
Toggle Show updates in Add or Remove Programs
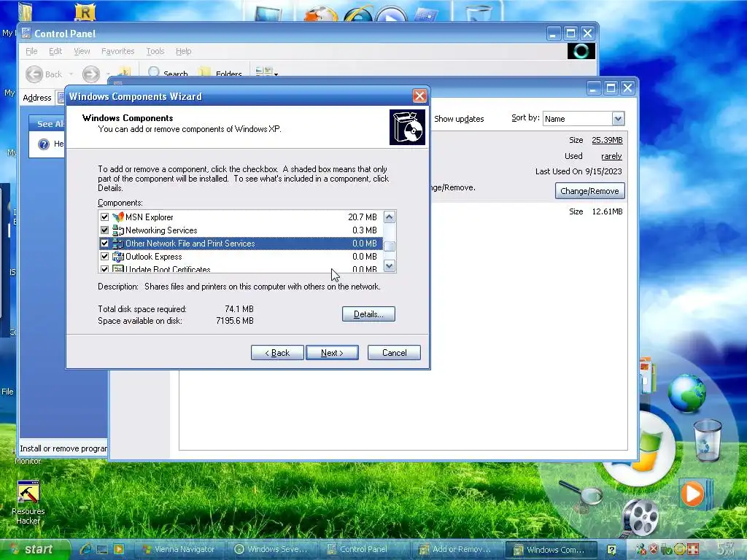(459, 119)
